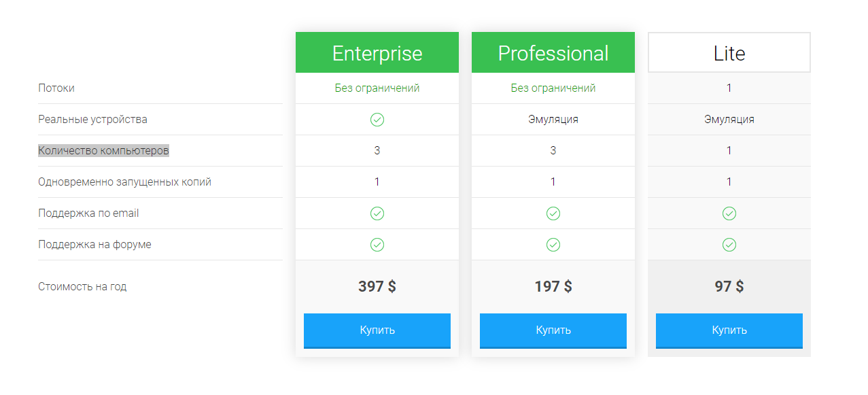Click Professional forum support checkmark icon
This screenshot has width=868, height=395.
click(x=553, y=245)
